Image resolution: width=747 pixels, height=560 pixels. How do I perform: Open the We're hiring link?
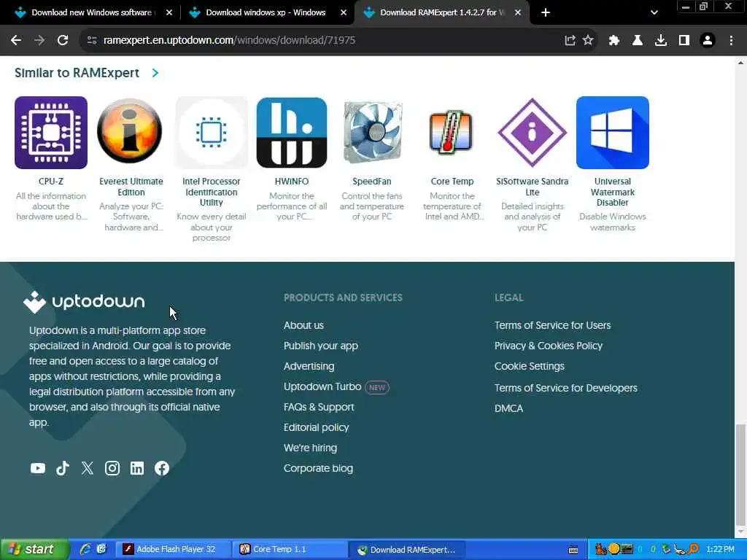310,448
